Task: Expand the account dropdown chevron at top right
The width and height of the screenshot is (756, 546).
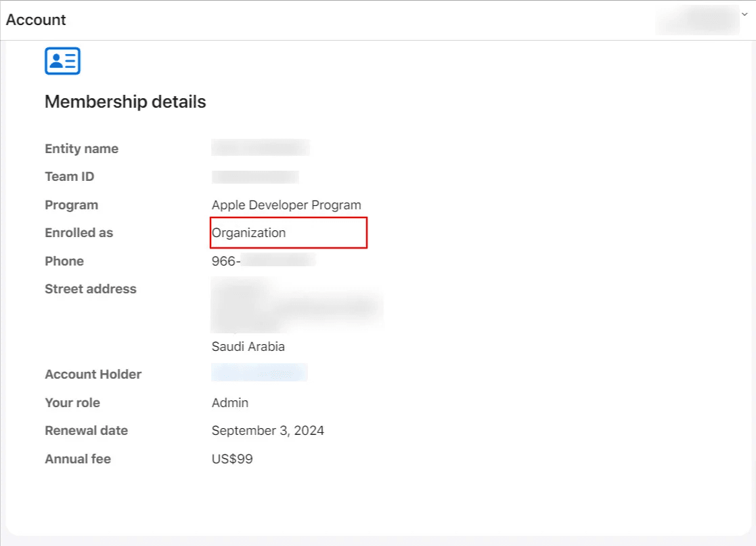Action: 744,14
